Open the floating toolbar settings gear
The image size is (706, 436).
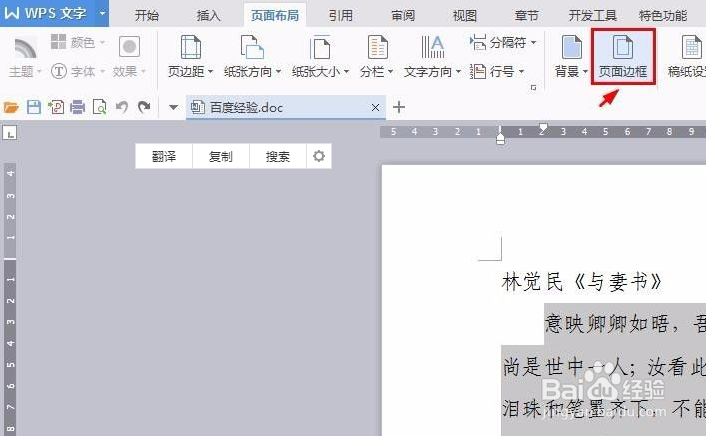[x=319, y=156]
